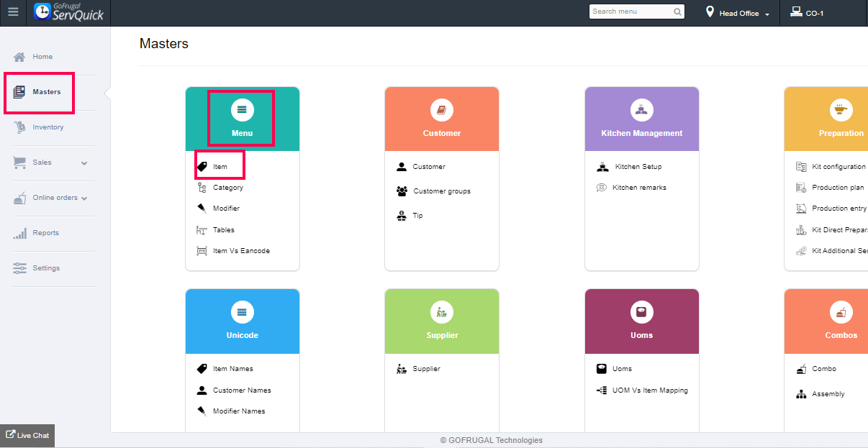Image resolution: width=868 pixels, height=448 pixels.
Task: Click the round Menu card icon
Action: [x=242, y=110]
